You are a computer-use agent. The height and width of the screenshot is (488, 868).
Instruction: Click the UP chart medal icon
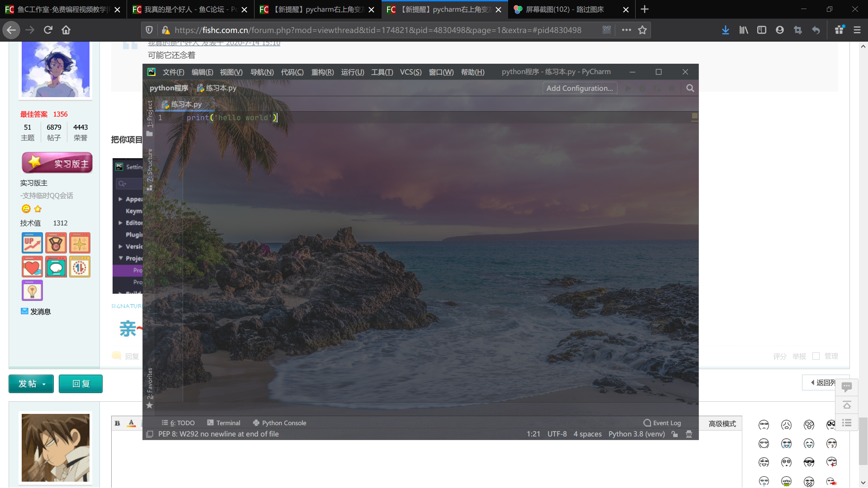tap(32, 243)
